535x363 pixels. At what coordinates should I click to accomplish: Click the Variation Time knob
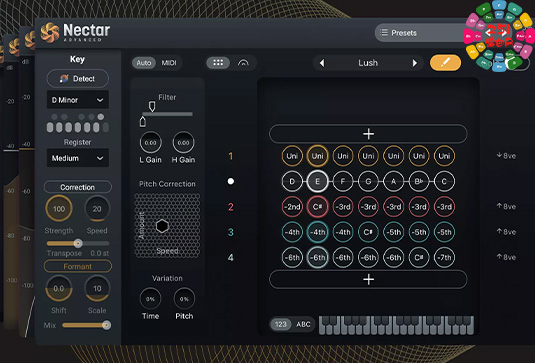pos(150,299)
